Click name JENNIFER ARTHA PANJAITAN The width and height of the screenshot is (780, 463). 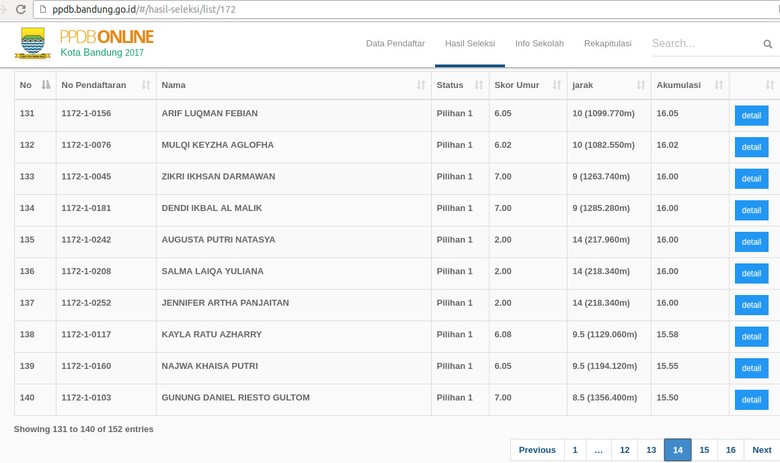click(x=225, y=303)
